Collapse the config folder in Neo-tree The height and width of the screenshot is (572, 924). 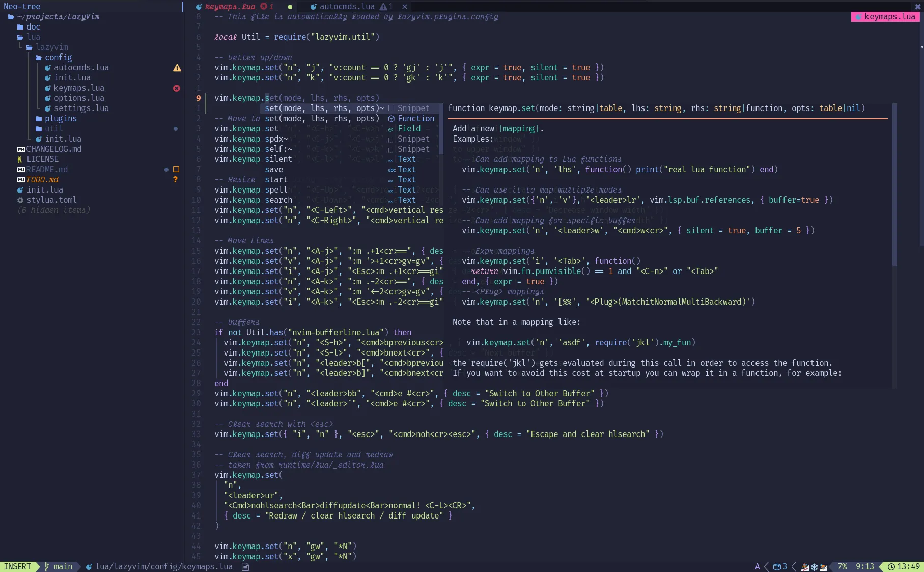[x=53, y=58]
